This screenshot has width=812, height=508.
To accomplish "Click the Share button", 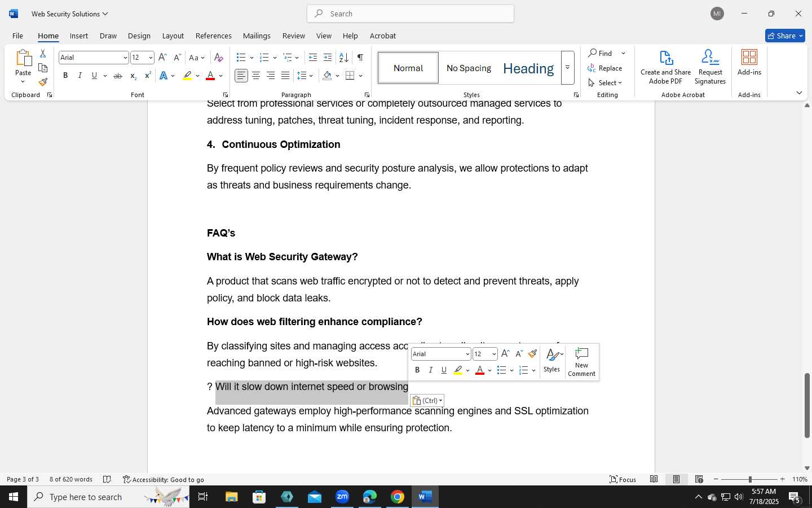I will (785, 36).
